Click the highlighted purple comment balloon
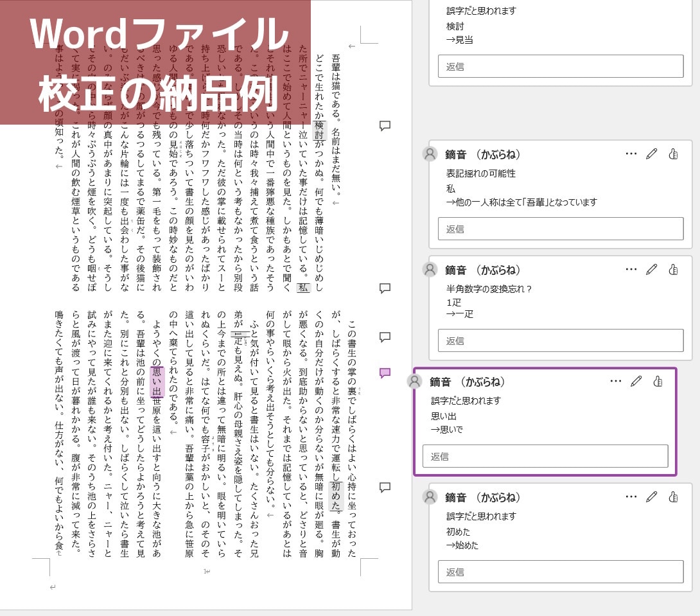The height and width of the screenshot is (616, 700). pos(385,373)
